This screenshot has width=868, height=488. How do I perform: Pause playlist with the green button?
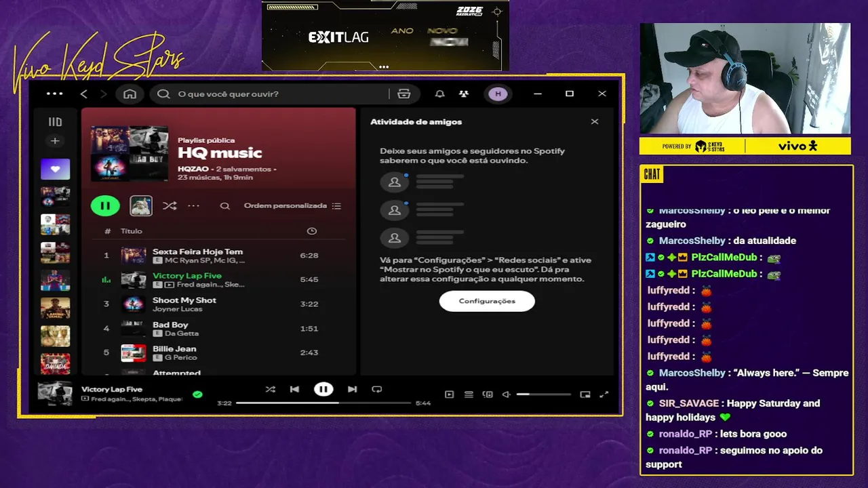105,205
